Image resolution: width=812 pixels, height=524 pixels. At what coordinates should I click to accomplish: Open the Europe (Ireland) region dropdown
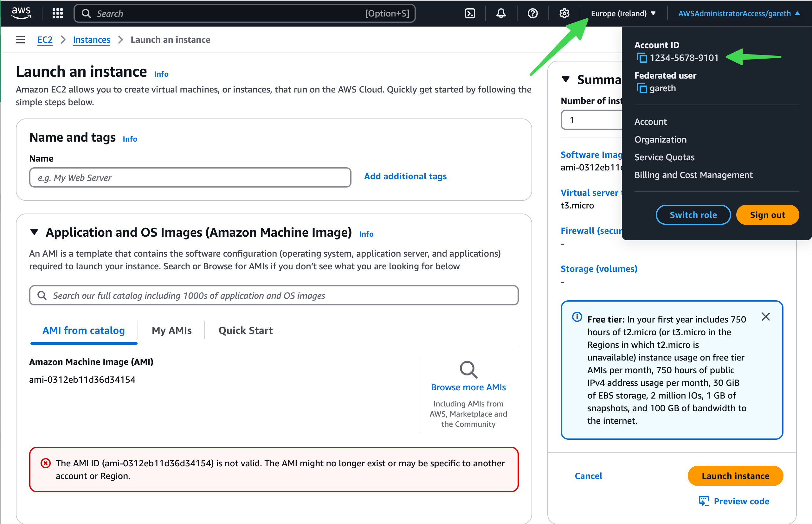[623, 13]
